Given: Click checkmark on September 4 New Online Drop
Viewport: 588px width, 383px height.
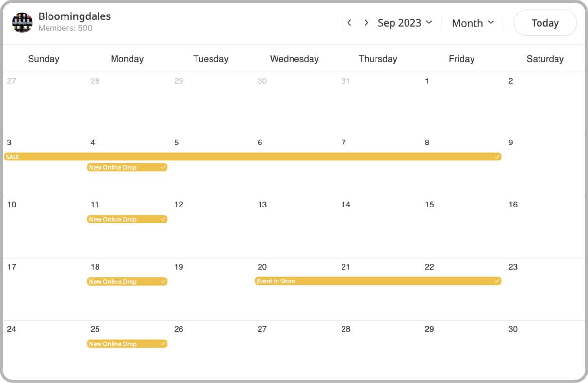Looking at the screenshot, I should [164, 167].
